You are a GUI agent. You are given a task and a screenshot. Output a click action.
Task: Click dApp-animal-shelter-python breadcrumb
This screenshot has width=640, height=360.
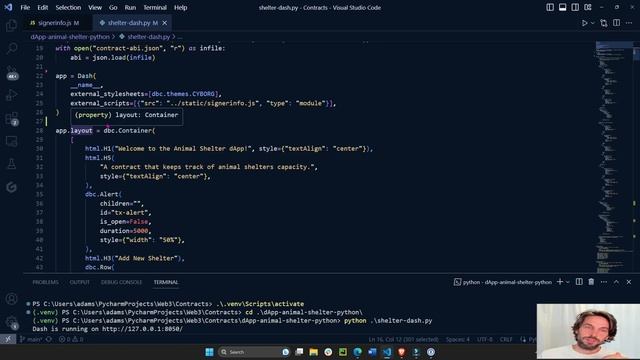pyautogui.click(x=70, y=37)
